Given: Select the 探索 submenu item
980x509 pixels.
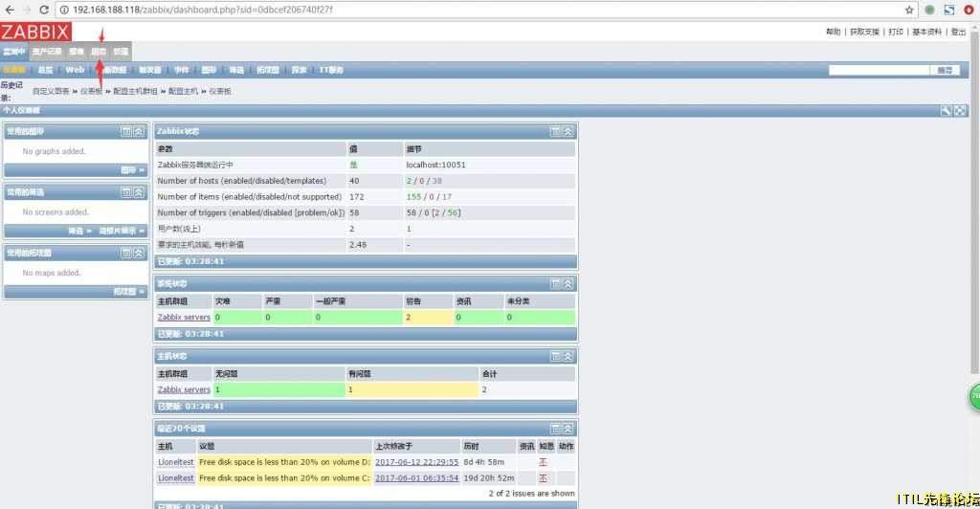Looking at the screenshot, I should click(300, 70).
